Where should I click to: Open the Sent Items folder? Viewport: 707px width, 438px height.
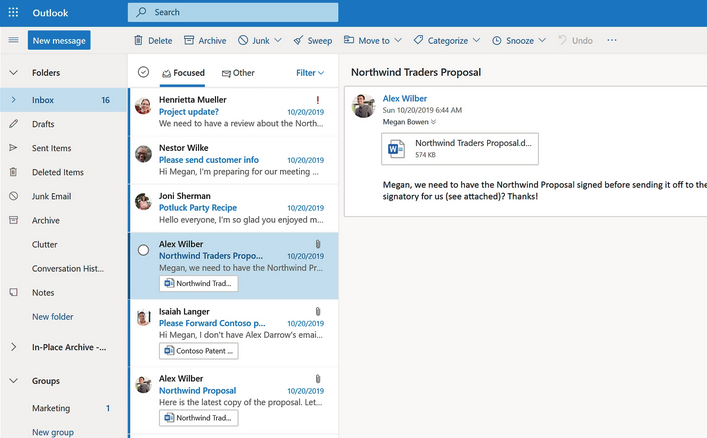tap(52, 148)
